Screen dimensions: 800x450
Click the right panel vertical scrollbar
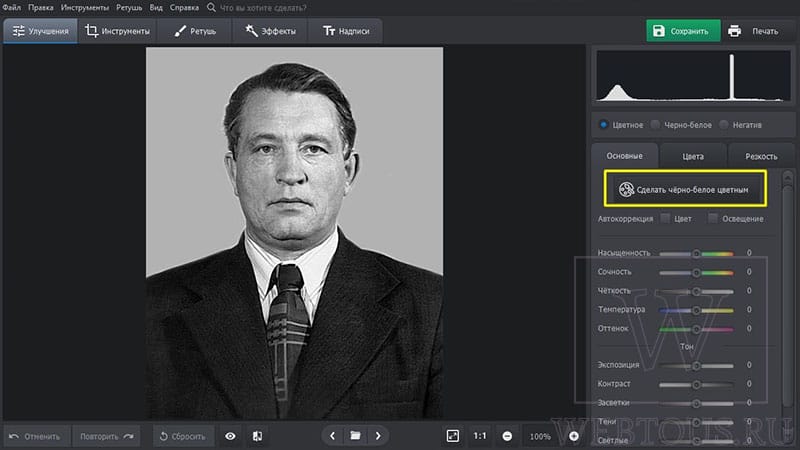[788, 298]
